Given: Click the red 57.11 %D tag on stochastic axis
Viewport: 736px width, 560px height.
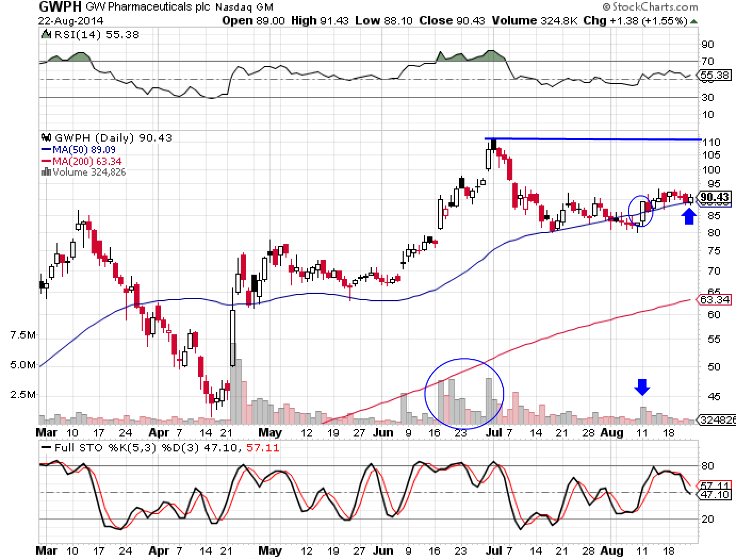Looking at the screenshot, I should [715, 486].
